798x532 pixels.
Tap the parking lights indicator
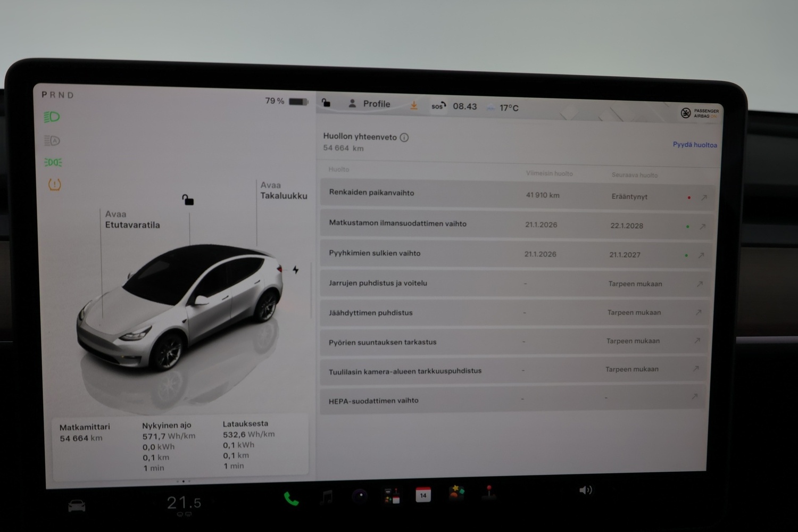(53, 162)
